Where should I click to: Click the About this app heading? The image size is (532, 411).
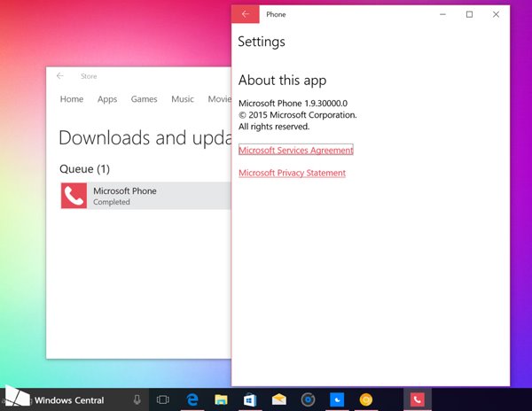tap(282, 81)
